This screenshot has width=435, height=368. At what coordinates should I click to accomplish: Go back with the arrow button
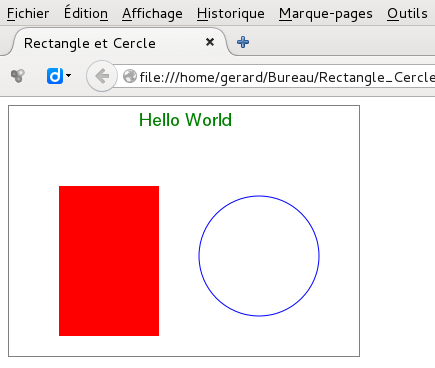(x=102, y=76)
